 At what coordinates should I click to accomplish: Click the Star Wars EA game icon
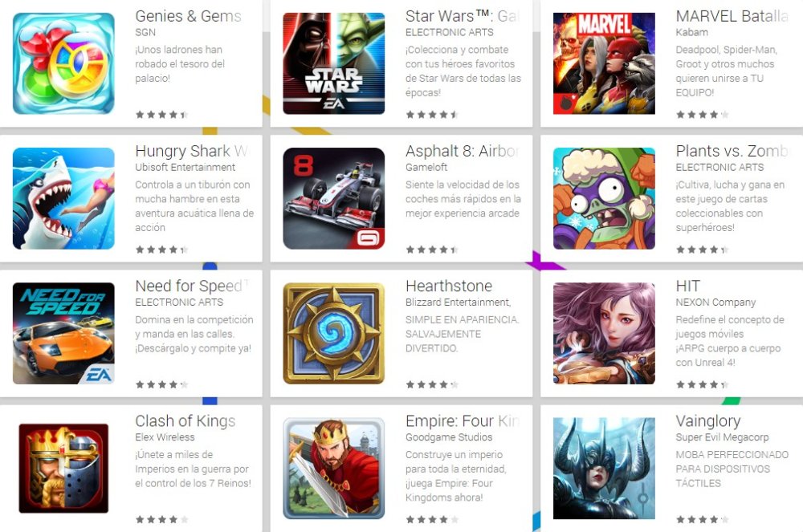pos(334,63)
